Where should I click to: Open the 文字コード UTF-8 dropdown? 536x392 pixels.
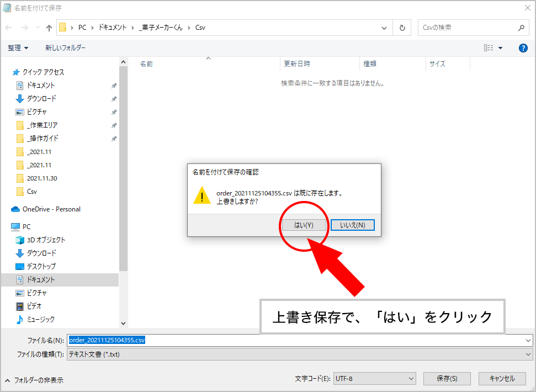click(375, 379)
